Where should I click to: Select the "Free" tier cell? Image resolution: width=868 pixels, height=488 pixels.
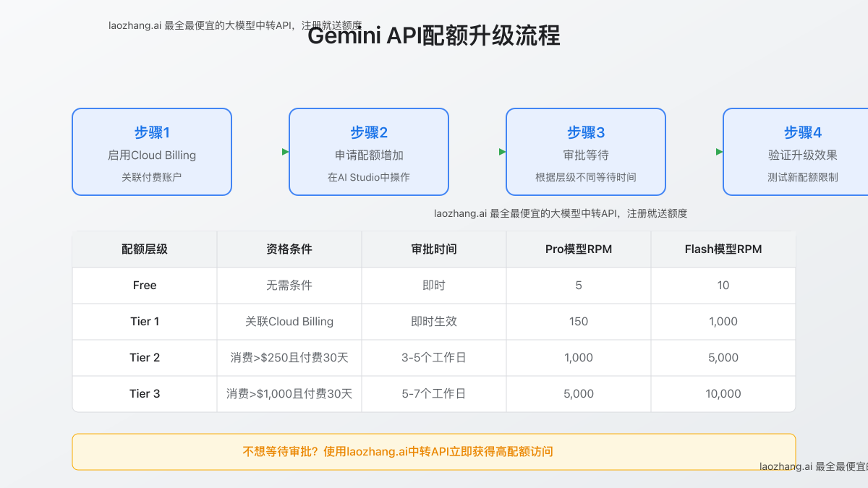pos(145,286)
